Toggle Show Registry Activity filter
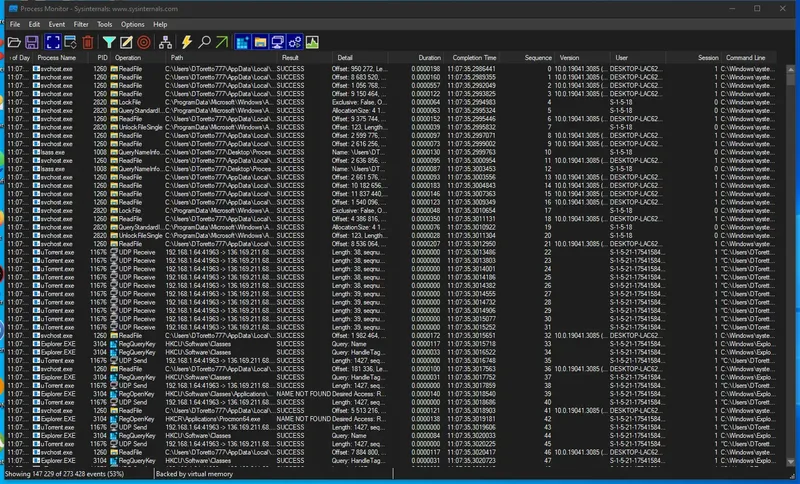The width and height of the screenshot is (800, 484). coord(243,42)
